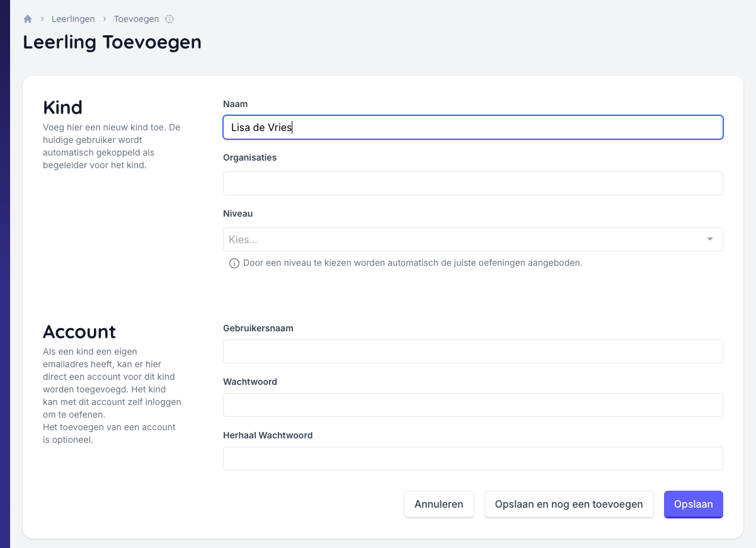Click the Wachtwoord input field
The height and width of the screenshot is (548, 756).
click(x=472, y=405)
